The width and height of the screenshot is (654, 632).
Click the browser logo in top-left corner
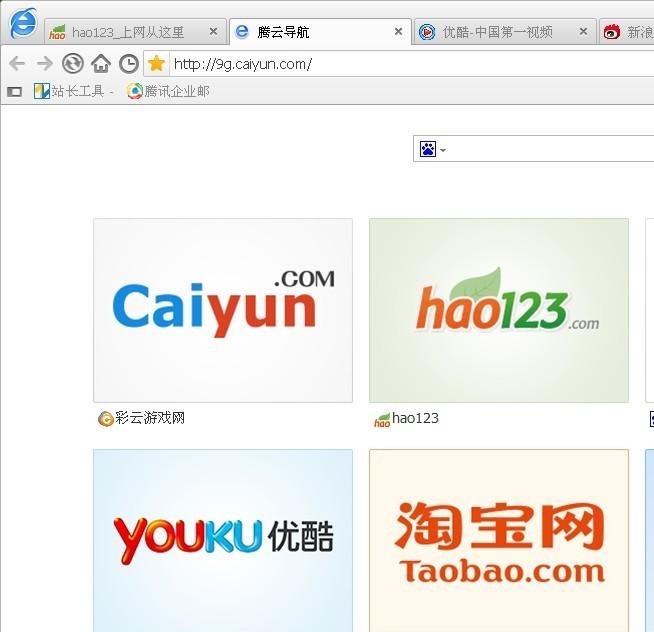click(x=22, y=22)
